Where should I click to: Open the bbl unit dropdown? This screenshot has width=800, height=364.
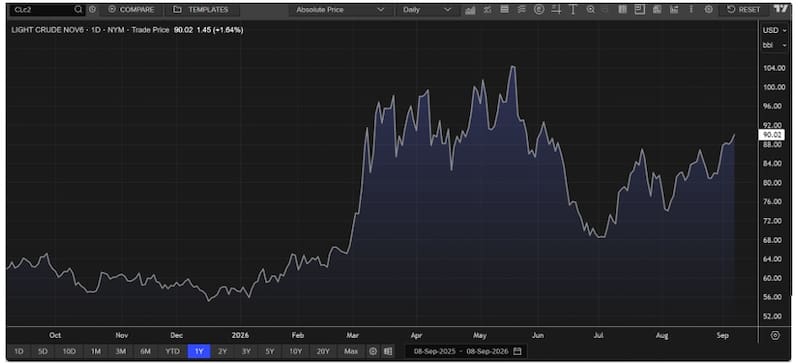774,45
